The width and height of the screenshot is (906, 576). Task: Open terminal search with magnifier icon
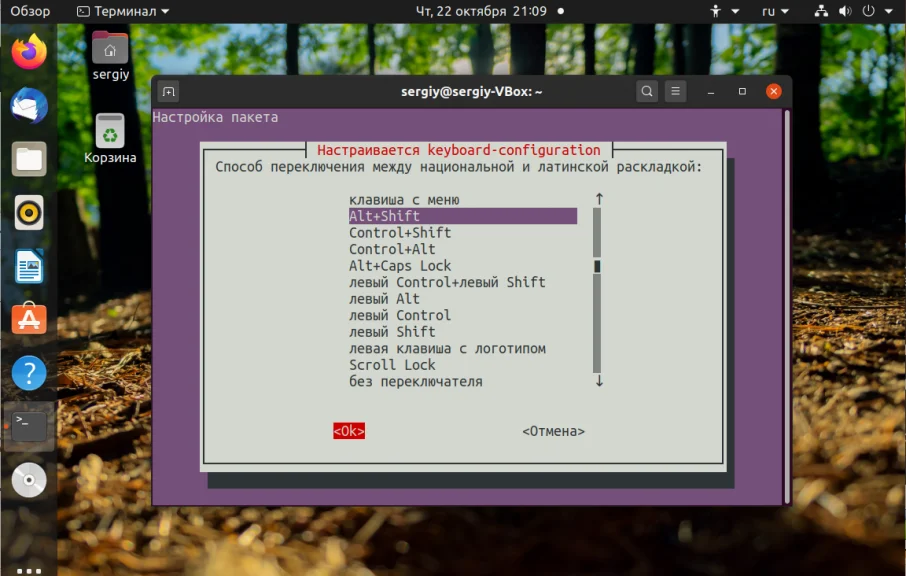[647, 91]
